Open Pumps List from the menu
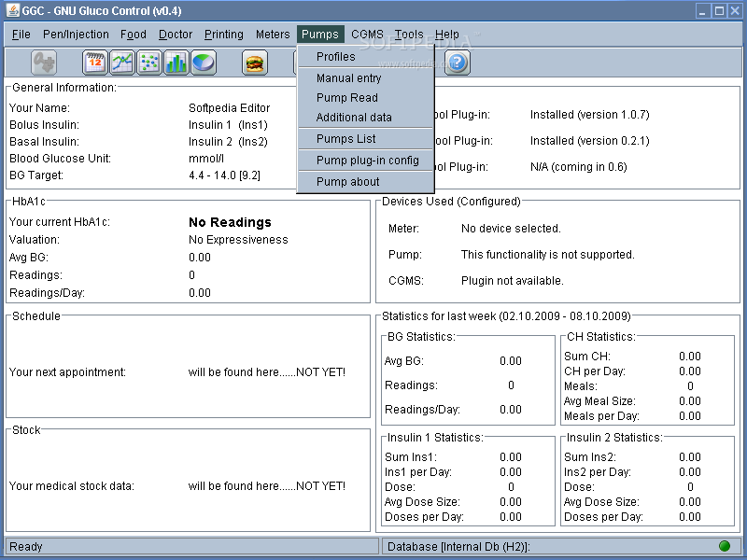This screenshot has height=560, width=747. (365, 138)
